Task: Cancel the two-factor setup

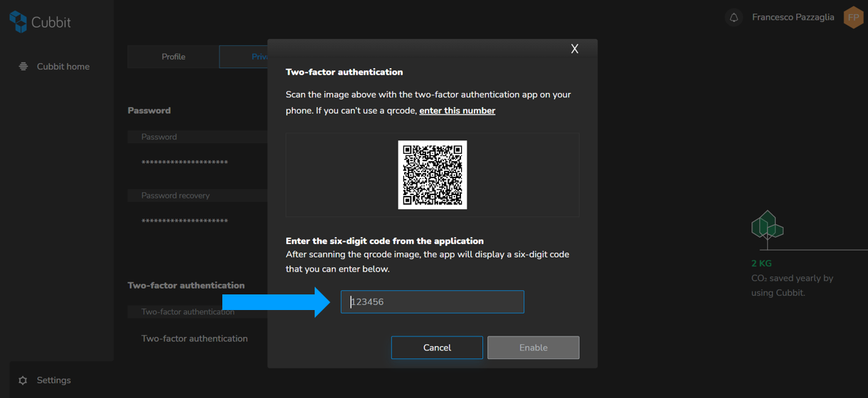Action: pyautogui.click(x=437, y=348)
